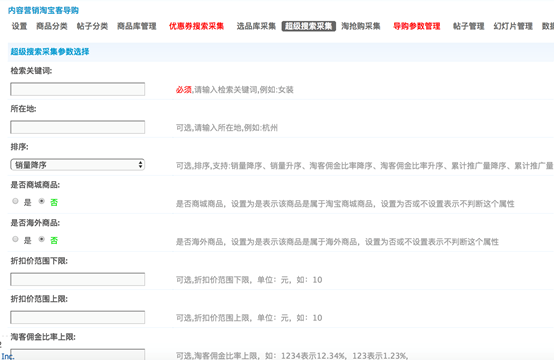Select the highlighted 超级搜索采集 tab
This screenshot has width=555, height=361.
pyautogui.click(x=309, y=26)
